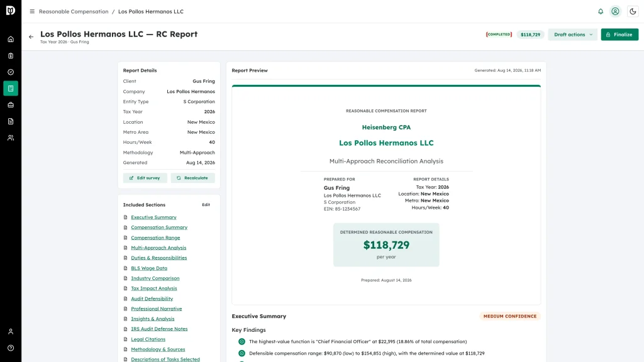Click the app logo in sidebar
Viewport: 644px width, 362px height.
click(11, 10)
